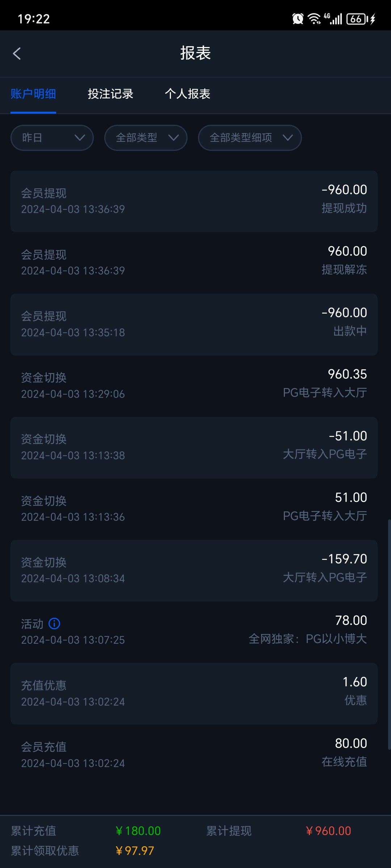This screenshot has width=391, height=868.
Task: Expand the 全部类型 filter dropdown
Action: (x=146, y=138)
